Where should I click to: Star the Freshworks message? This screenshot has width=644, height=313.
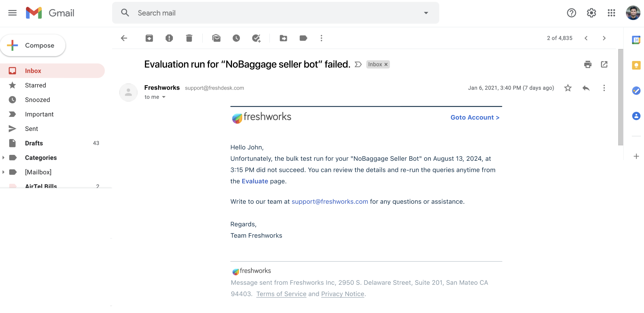[x=568, y=88]
